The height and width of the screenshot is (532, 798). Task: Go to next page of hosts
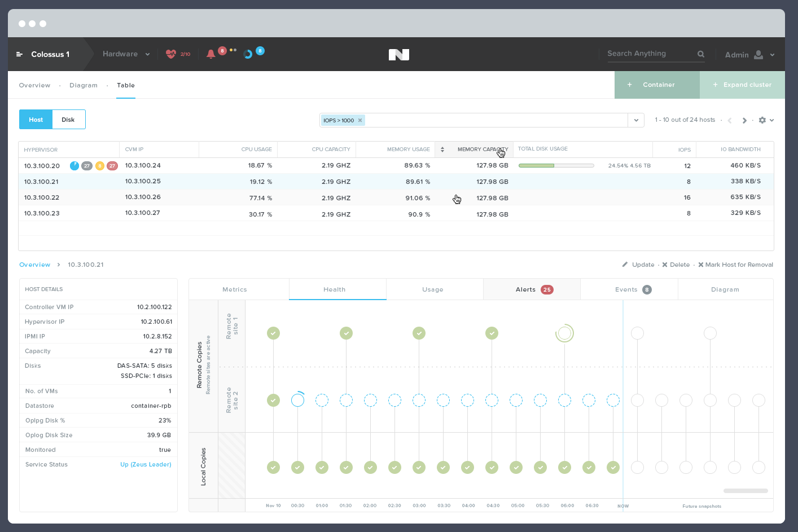pos(744,120)
